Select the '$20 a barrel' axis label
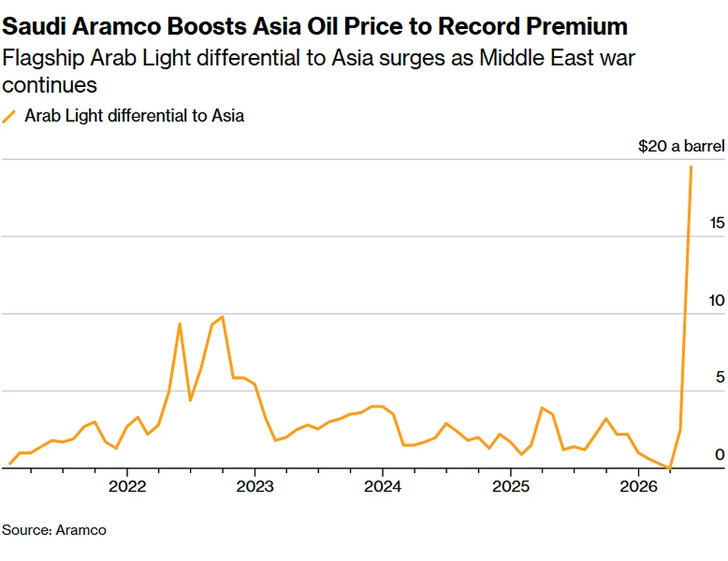728x561 pixels. point(681,146)
